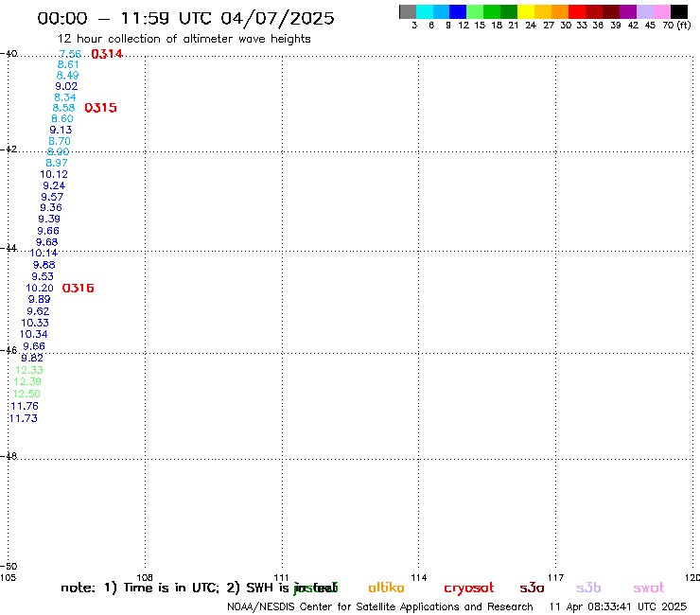Viewport: 700px width, 615px height.
Task: Click the gray 3 ft legend swatch
Action: pos(408,11)
